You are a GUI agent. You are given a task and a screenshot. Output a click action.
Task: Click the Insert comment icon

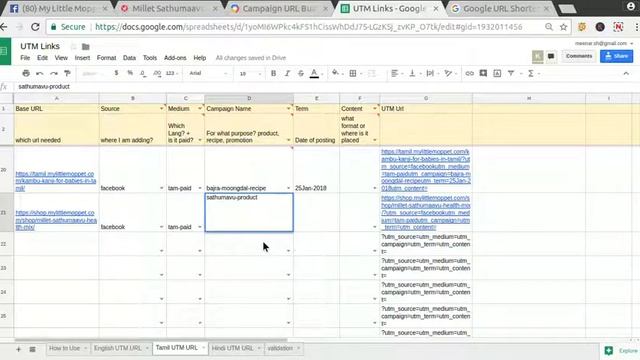[483, 73]
